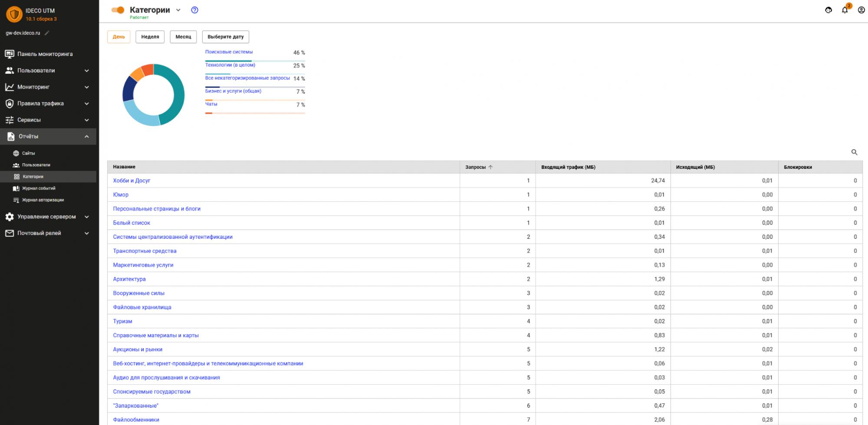Click the support face icon in header

[x=829, y=10]
